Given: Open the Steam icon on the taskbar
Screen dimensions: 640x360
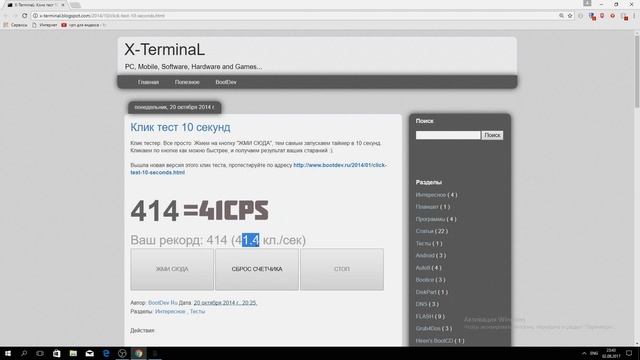Looking at the screenshot, I should coord(122,353).
